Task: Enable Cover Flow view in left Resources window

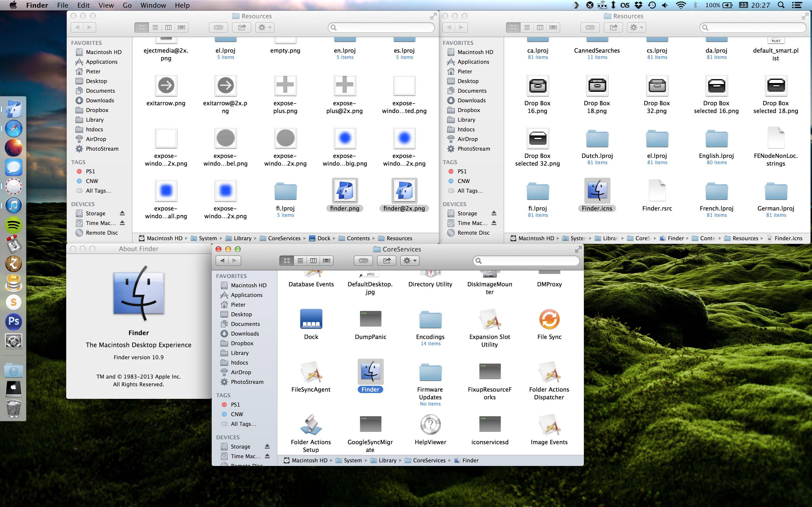Action: 181,28
